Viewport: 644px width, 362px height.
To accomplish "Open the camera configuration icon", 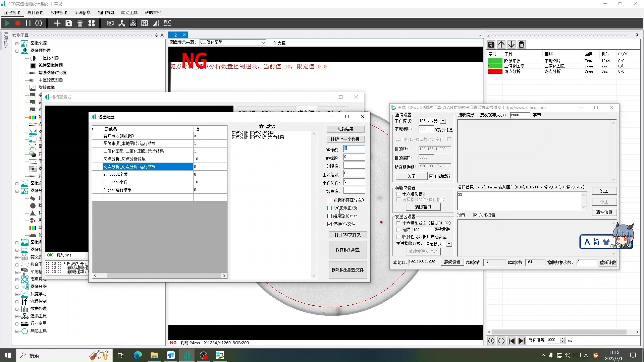I will tap(110, 23).
